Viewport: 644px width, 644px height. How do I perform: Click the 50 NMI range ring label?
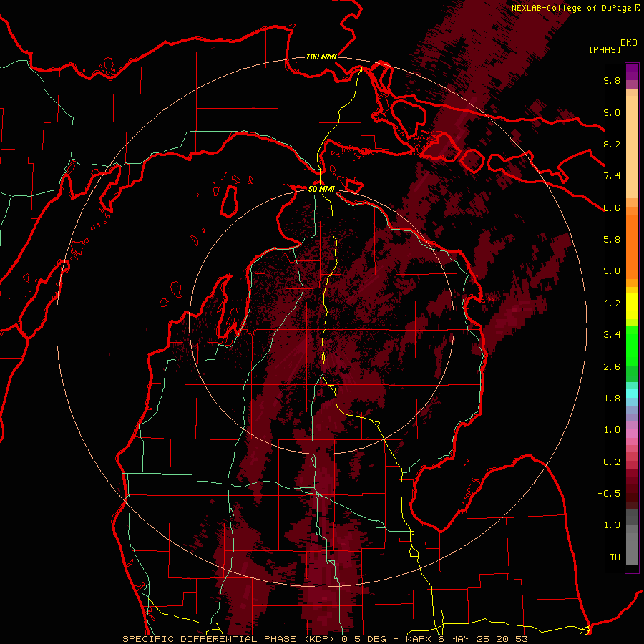pos(321,189)
